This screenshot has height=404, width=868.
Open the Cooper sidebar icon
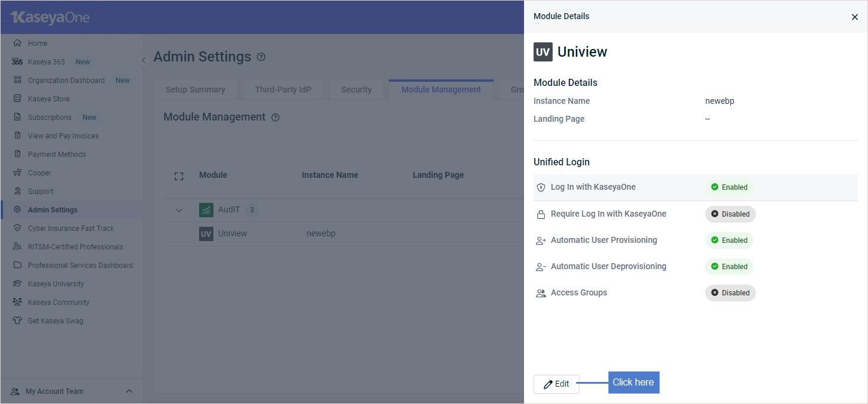point(17,172)
